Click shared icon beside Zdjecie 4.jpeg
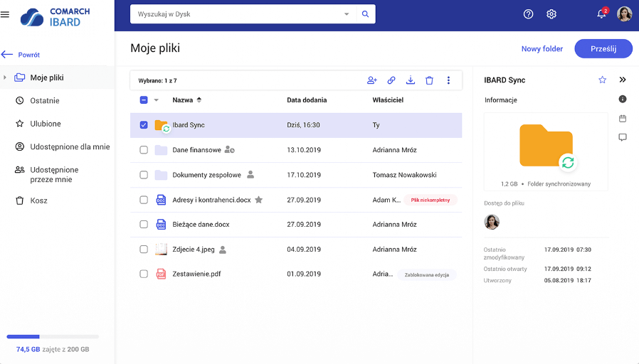Viewport: 639px width, 364px height. (x=223, y=250)
